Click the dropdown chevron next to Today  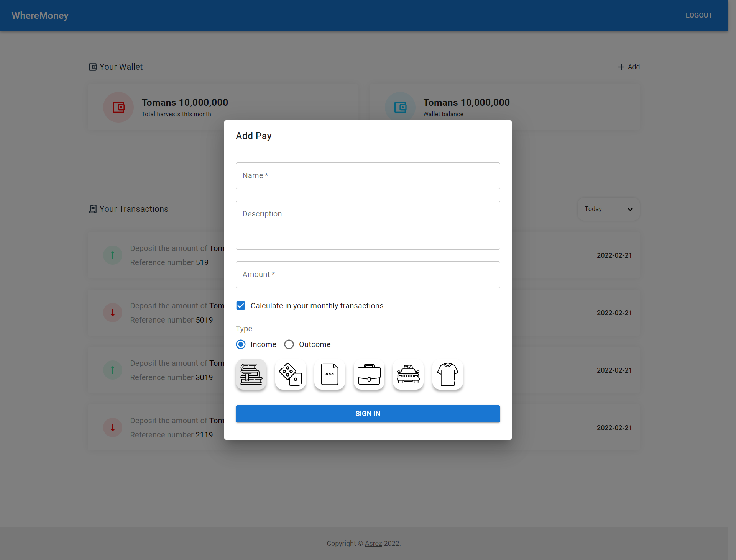click(x=630, y=209)
